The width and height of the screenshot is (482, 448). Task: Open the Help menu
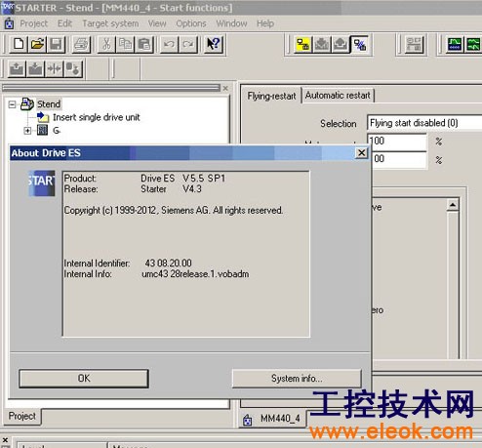coord(265,23)
